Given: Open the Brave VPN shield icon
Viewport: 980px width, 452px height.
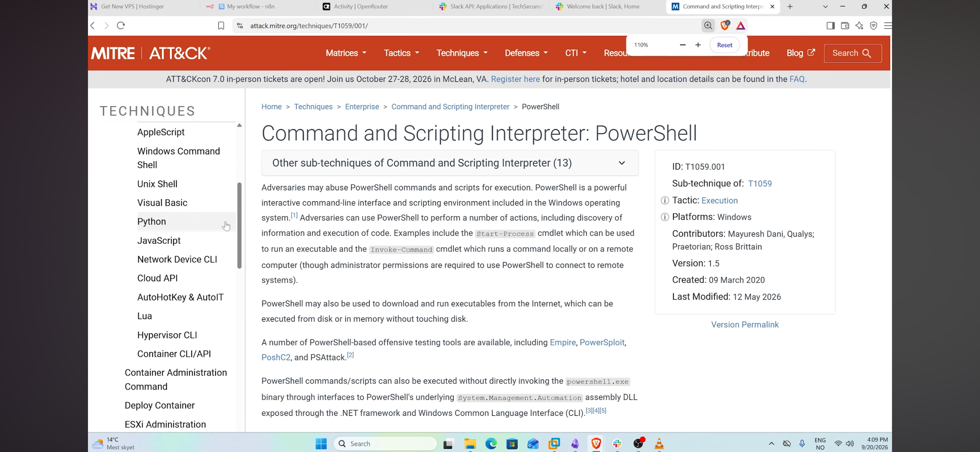Looking at the screenshot, I should (873, 26).
